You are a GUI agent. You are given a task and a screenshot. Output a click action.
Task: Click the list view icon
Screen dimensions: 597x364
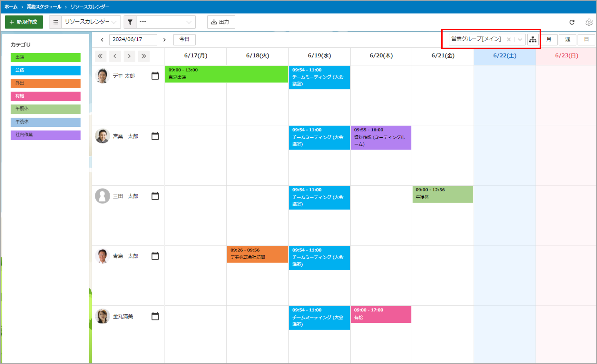click(55, 22)
